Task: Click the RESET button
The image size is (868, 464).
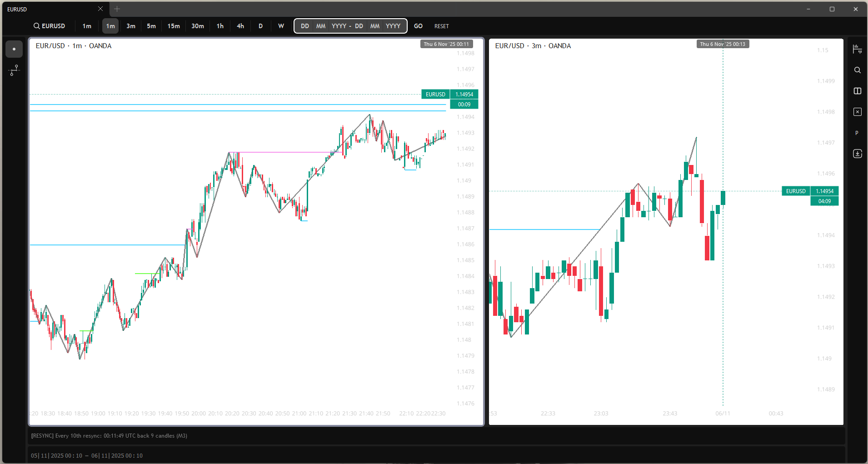Action: point(441,26)
